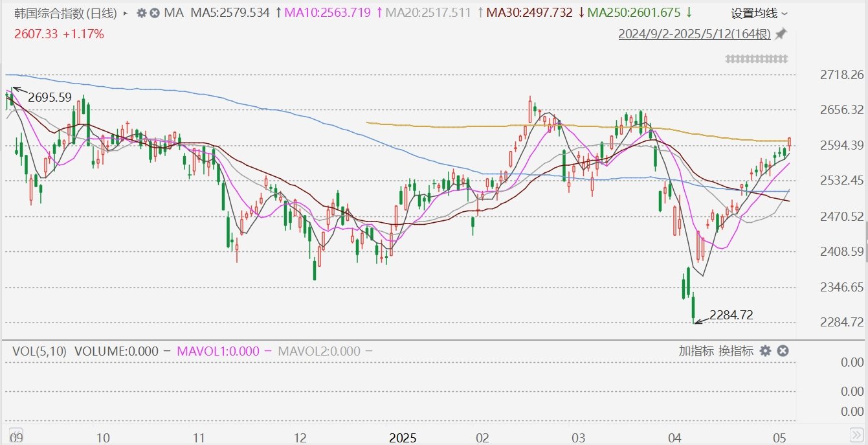Screen dimensions: 868x445
Task: Click the 2025 label on time axis
Action: click(402, 437)
